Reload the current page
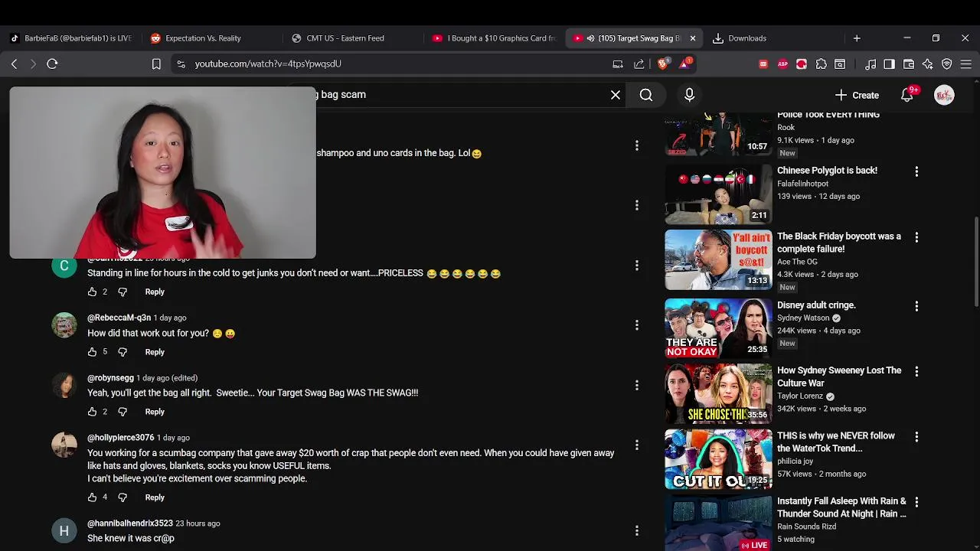This screenshot has width=980, height=551. point(52,64)
